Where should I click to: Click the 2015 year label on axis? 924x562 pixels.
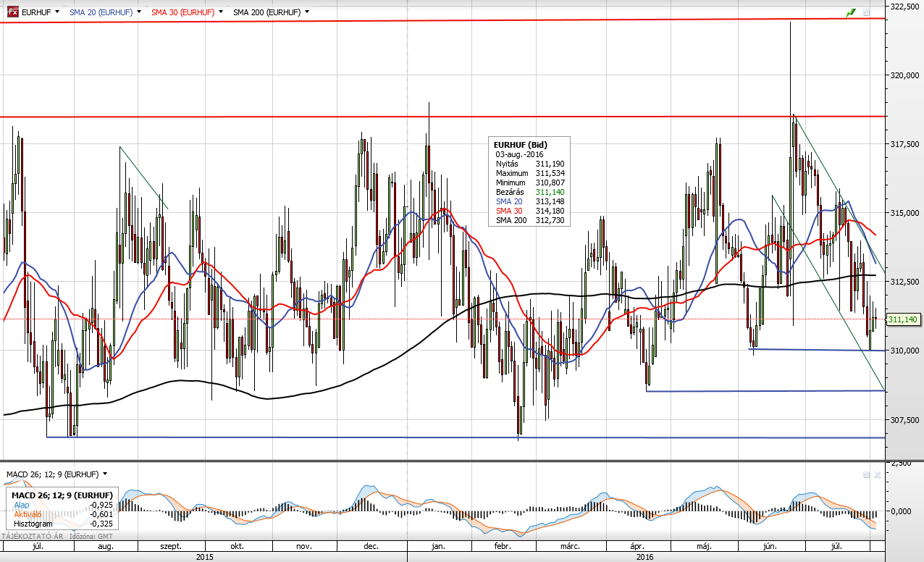pos(204,557)
